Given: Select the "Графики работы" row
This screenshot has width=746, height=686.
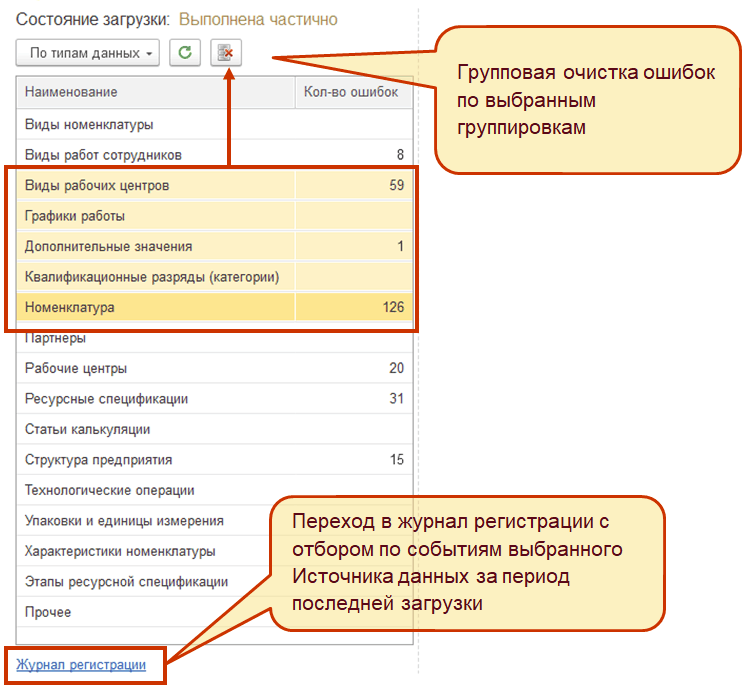Looking at the screenshot, I should 215,216.
